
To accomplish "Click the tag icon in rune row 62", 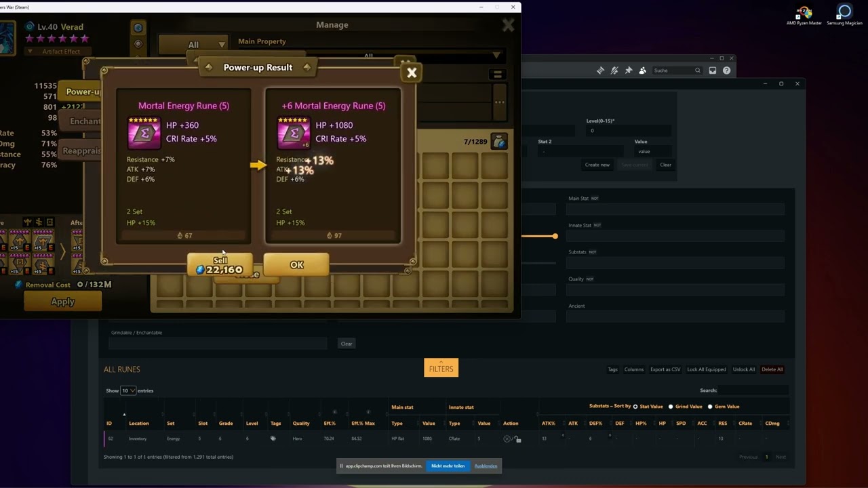I will pyautogui.click(x=273, y=439).
